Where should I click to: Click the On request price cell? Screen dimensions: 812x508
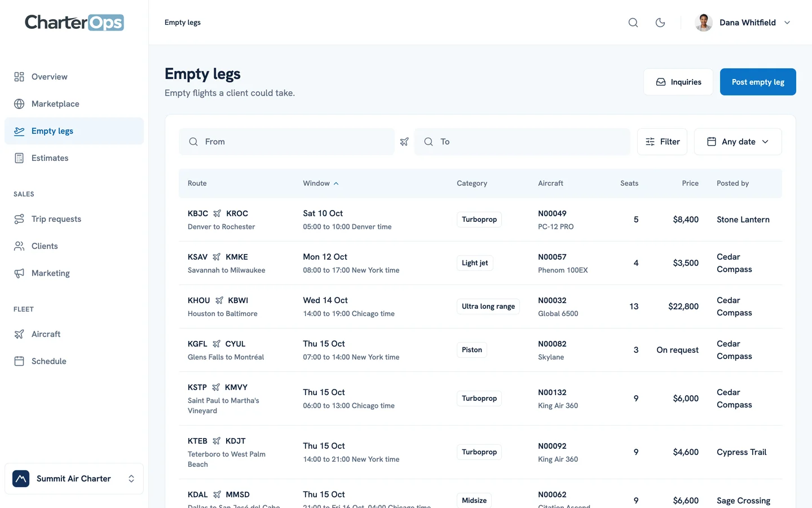[678, 350]
